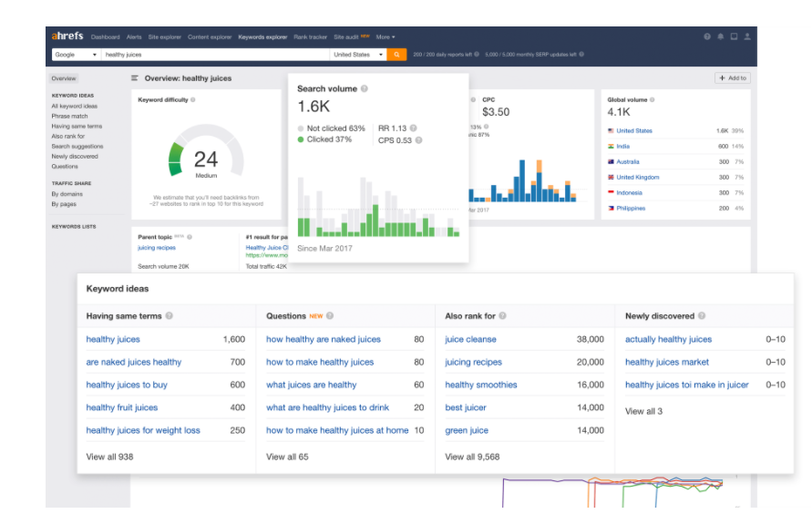Open Phrase match in sidebar
This screenshot has height=514, width=812.
tap(70, 117)
